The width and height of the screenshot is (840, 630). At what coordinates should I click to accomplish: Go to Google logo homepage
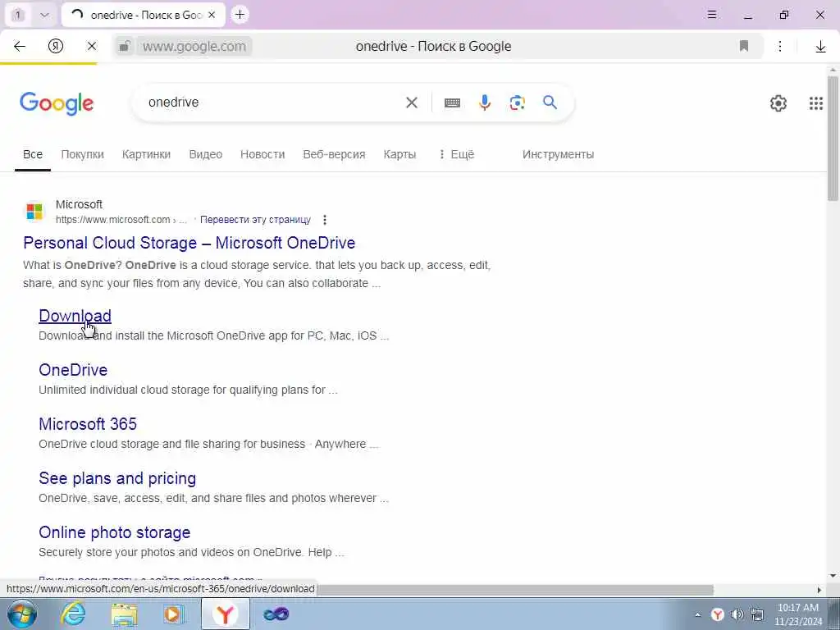coord(57,103)
